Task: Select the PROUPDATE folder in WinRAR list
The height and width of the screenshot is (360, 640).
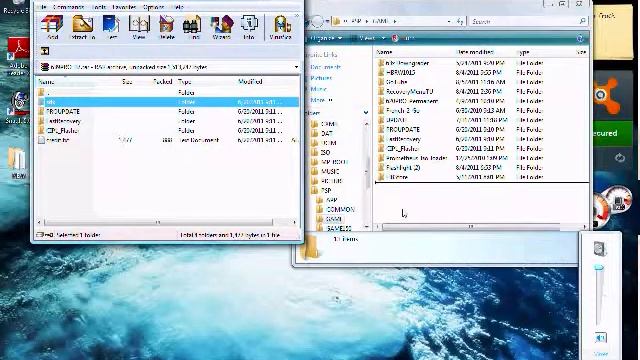Action: 62,111
